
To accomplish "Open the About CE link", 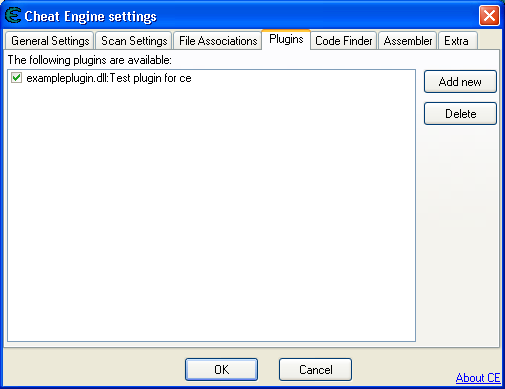I will point(478,378).
